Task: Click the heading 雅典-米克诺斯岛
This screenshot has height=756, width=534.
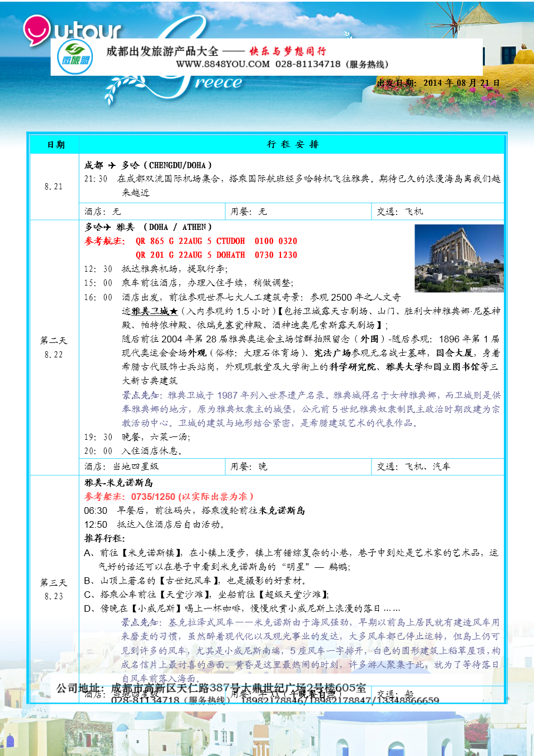Action: [x=118, y=483]
